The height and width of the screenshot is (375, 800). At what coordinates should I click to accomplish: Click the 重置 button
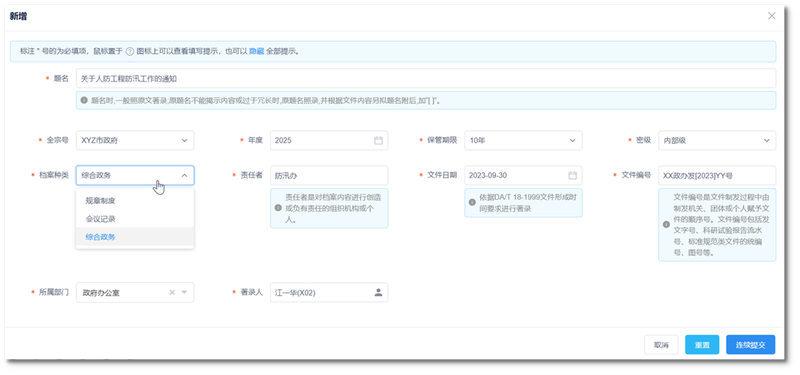tap(702, 345)
